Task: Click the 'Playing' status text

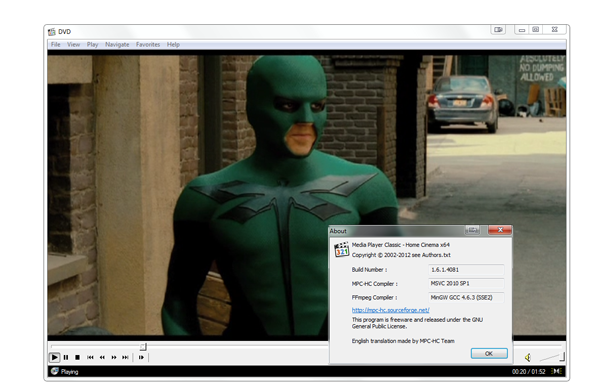Action: (x=70, y=371)
